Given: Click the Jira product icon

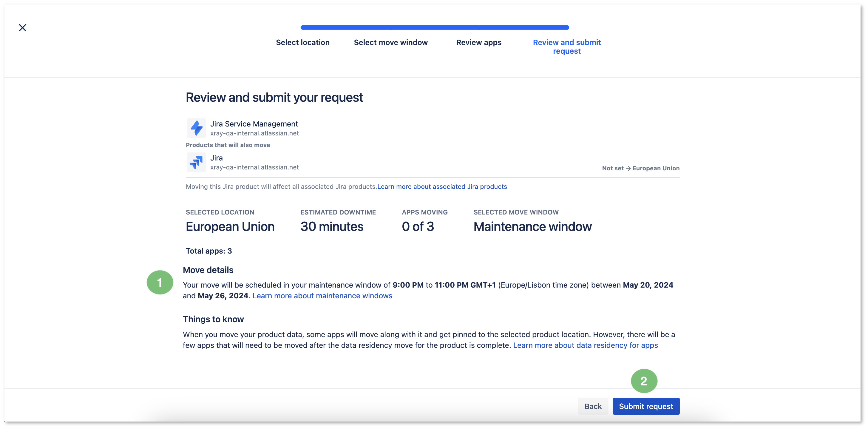Looking at the screenshot, I should pyautogui.click(x=196, y=162).
